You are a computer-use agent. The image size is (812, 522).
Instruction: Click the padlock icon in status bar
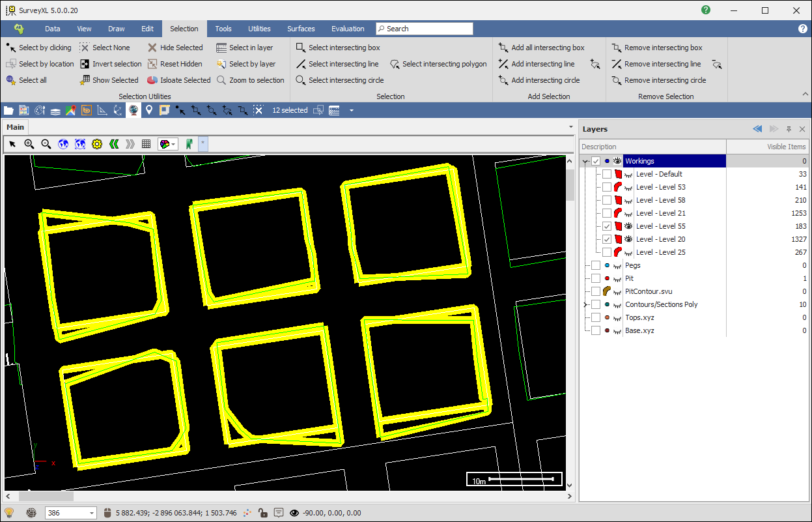[262, 513]
